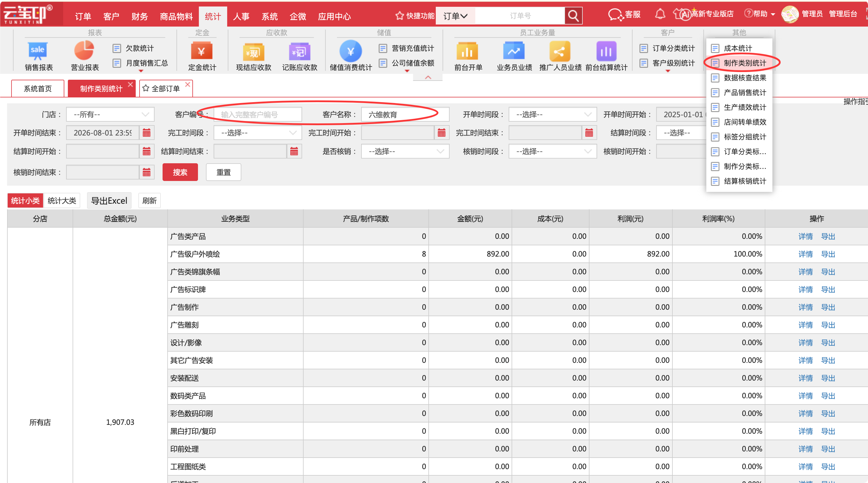The image size is (868, 483).
Task: Focus the 订单号 search field in header
Action: pyautogui.click(x=520, y=16)
